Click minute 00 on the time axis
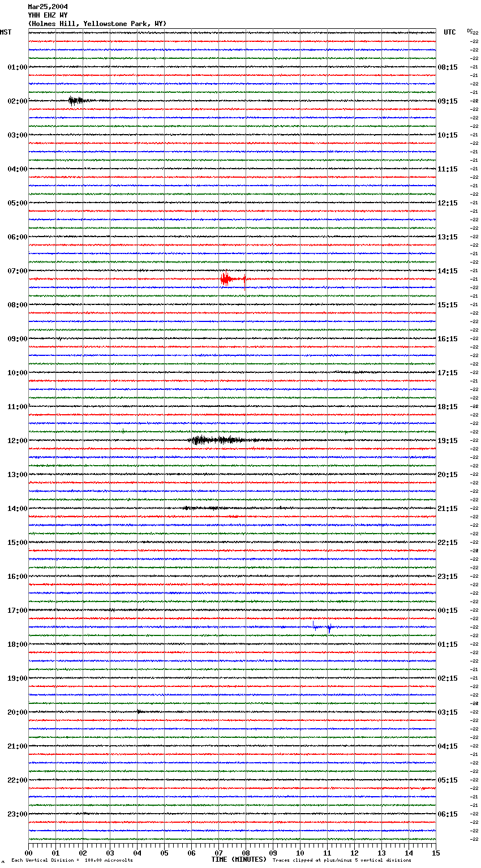Screen dimensions: 481x868 tap(28, 853)
